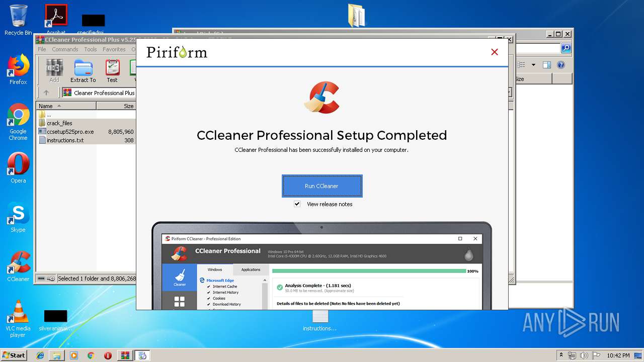Image resolution: width=644 pixels, height=362 pixels.
Task: Click the WinRAR status bar drive icon
Action: pos(41,279)
